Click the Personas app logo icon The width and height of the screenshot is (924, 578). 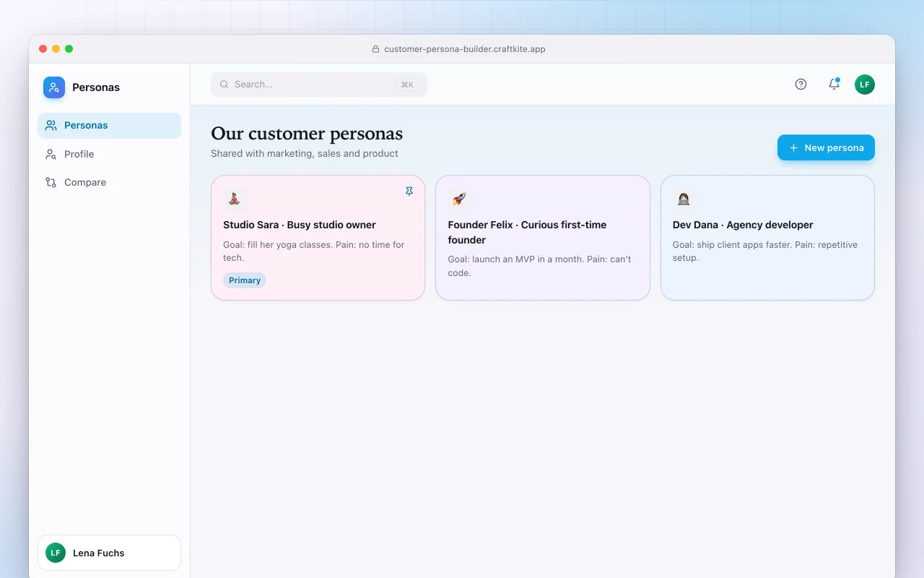[x=54, y=87]
